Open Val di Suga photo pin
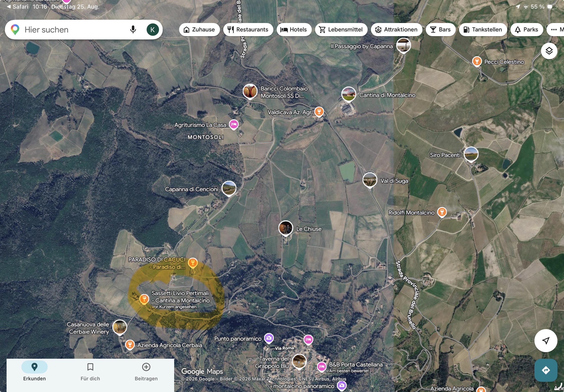The width and height of the screenshot is (564, 392). tap(369, 180)
